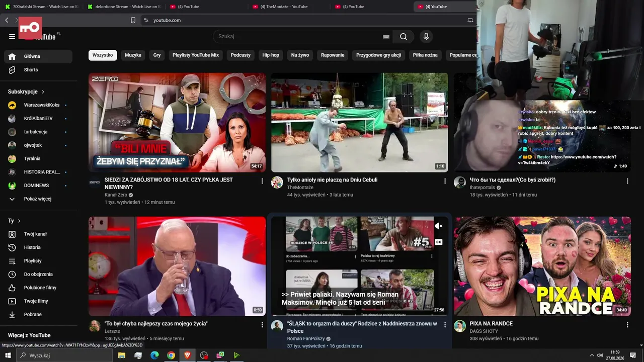
Task: Filter feed by Muzyka chip
Action: [x=133, y=55]
